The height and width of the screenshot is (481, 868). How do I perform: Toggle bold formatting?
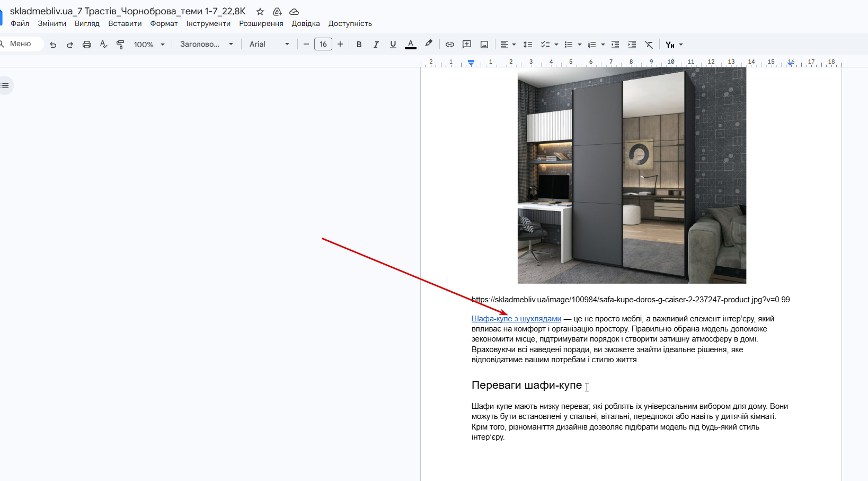coord(359,45)
